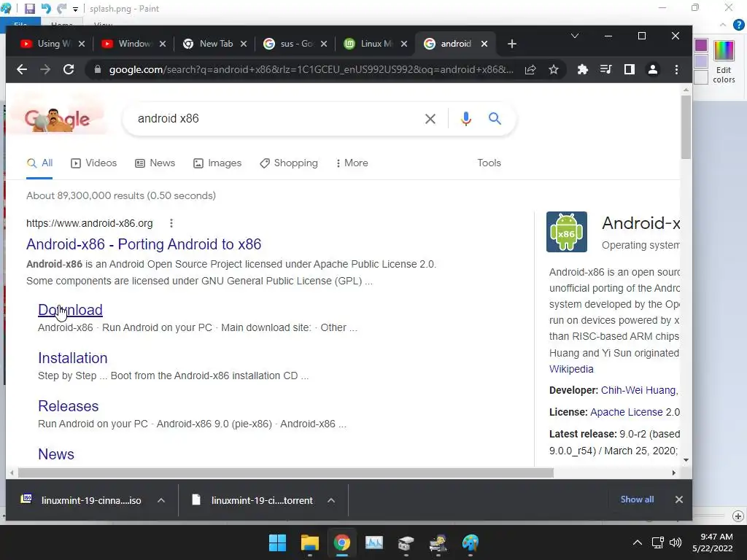Click Chrome's forward navigation arrow

pos(45,69)
